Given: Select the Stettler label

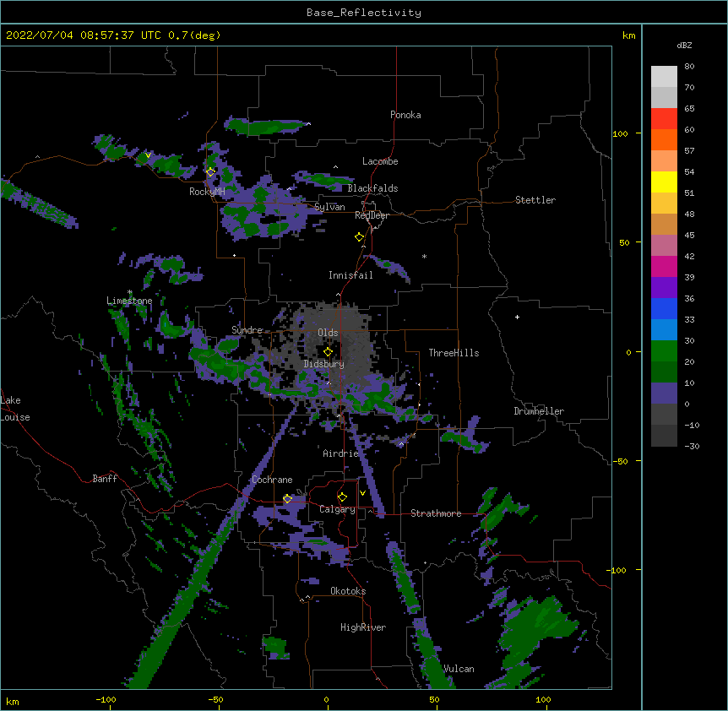Looking at the screenshot, I should tap(535, 200).
